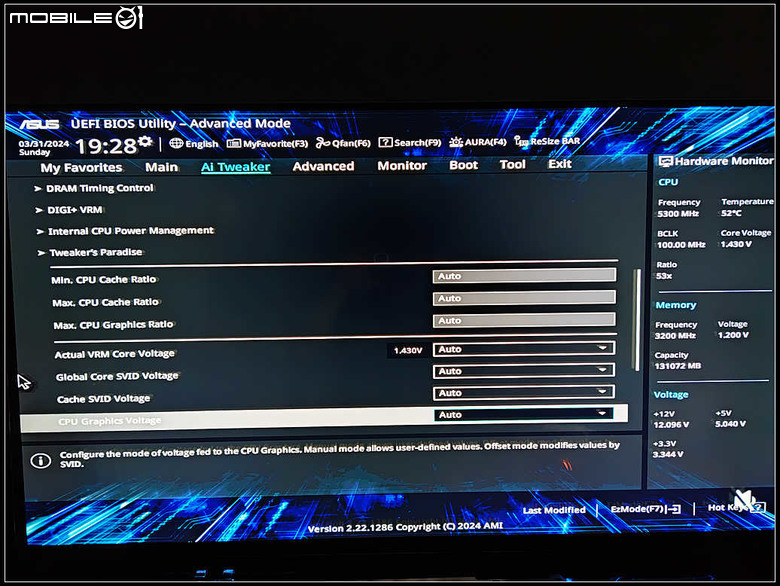The height and width of the screenshot is (586, 780).
Task: Click the Hardware Monitor display icon
Action: (665, 161)
